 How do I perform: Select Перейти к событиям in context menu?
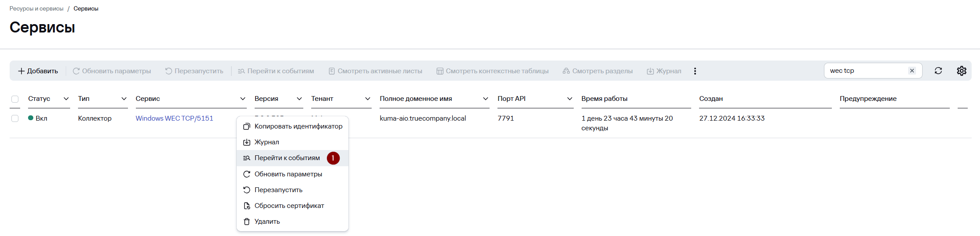[x=287, y=158]
